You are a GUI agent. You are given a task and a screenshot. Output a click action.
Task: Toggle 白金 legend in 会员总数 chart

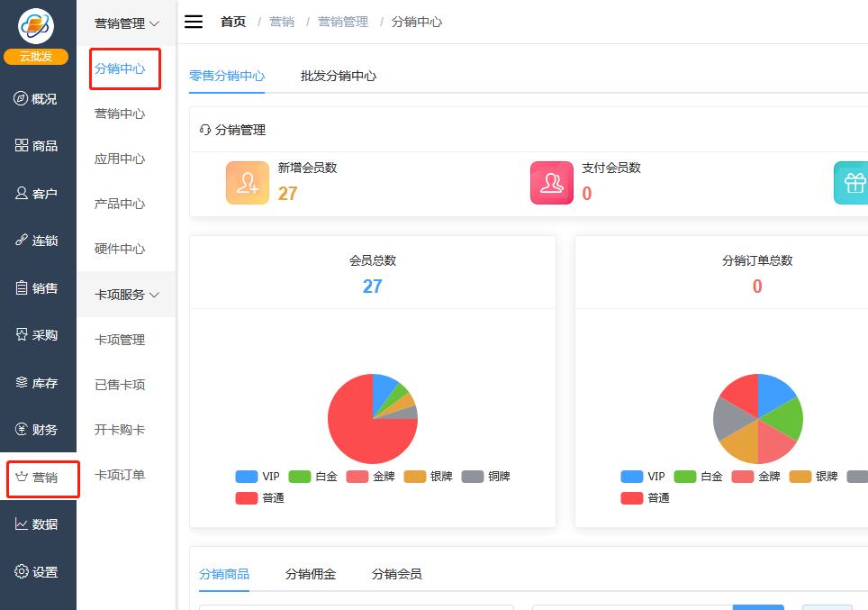pos(312,477)
